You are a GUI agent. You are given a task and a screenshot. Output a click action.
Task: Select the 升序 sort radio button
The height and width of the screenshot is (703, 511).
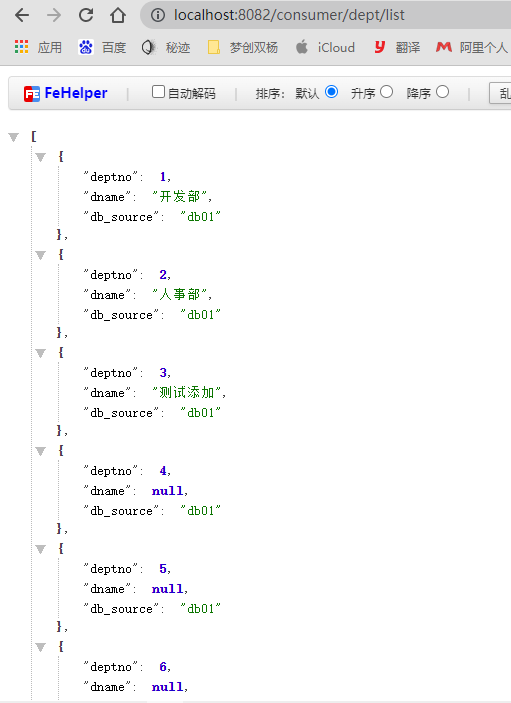pyautogui.click(x=386, y=92)
